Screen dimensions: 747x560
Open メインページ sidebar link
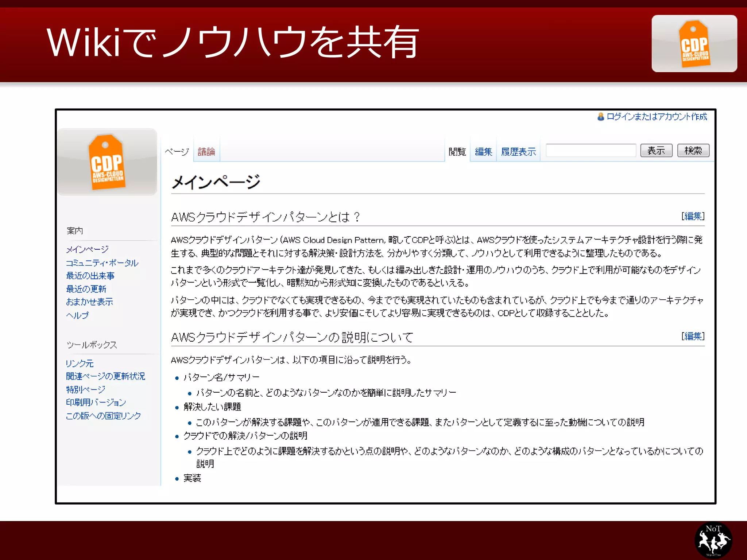(x=87, y=249)
